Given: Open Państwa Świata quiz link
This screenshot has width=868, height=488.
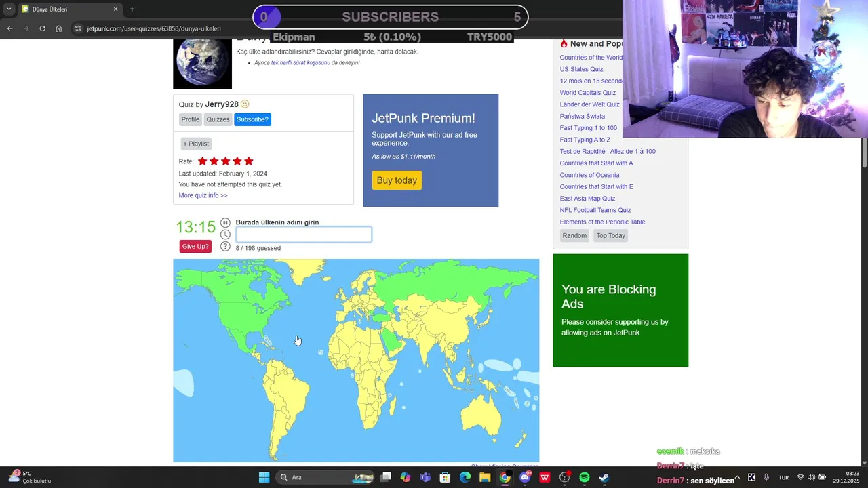Looking at the screenshot, I should 582,116.
